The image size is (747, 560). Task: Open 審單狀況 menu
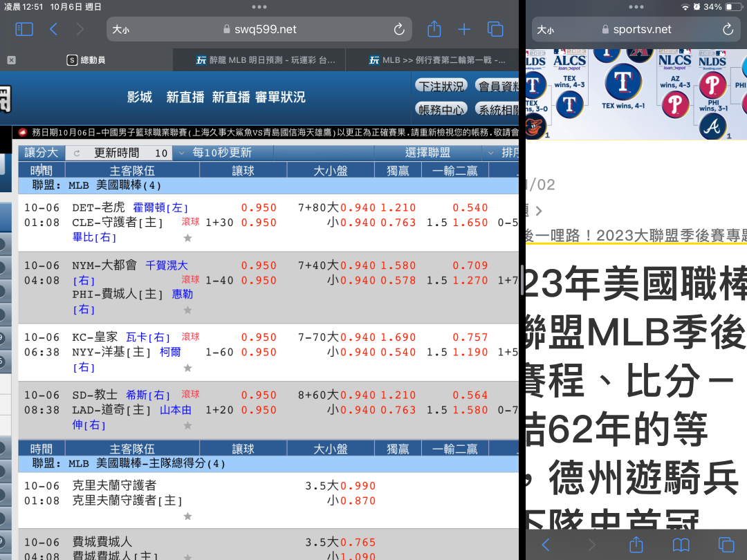(280, 97)
